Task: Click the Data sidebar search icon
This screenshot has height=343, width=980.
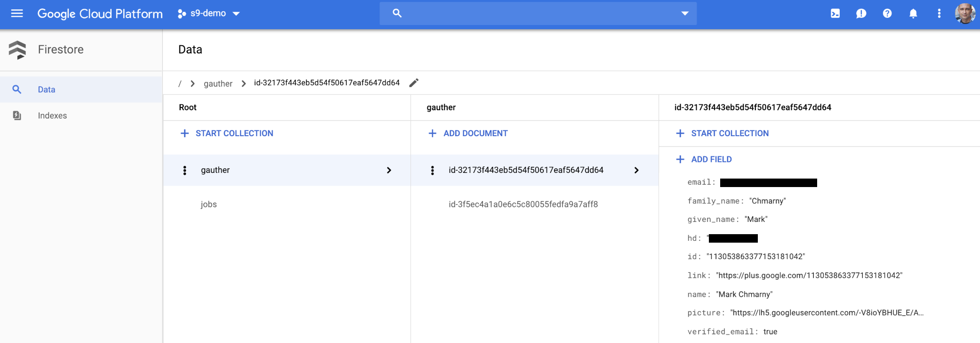Action: pyautogui.click(x=17, y=90)
